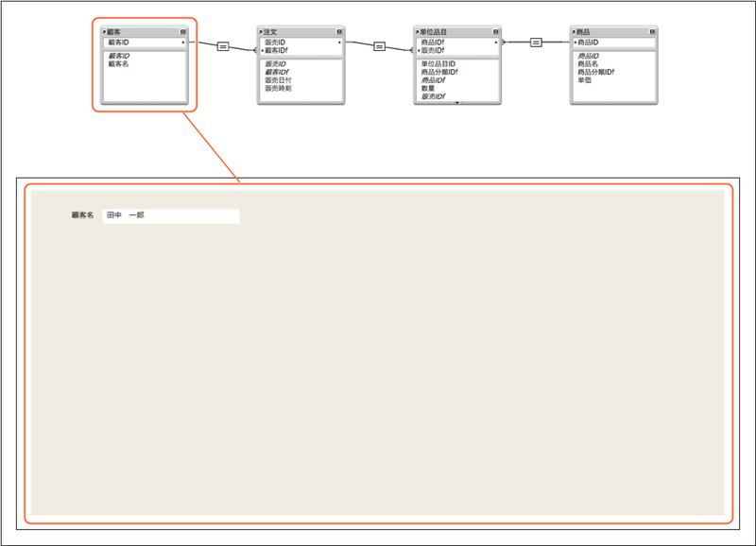The height and width of the screenshot is (546, 756).
Task: Collapse the 商品 table using its header button
Action: coord(652,32)
